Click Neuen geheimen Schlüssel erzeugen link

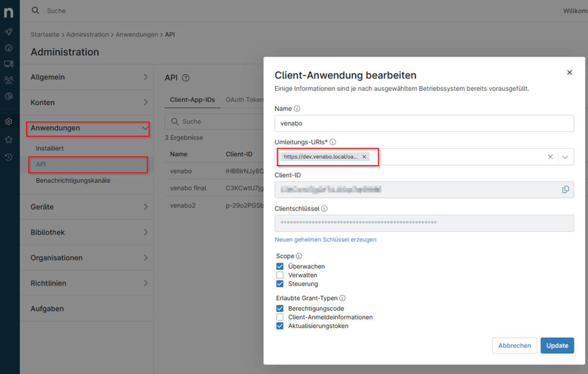pyautogui.click(x=325, y=239)
